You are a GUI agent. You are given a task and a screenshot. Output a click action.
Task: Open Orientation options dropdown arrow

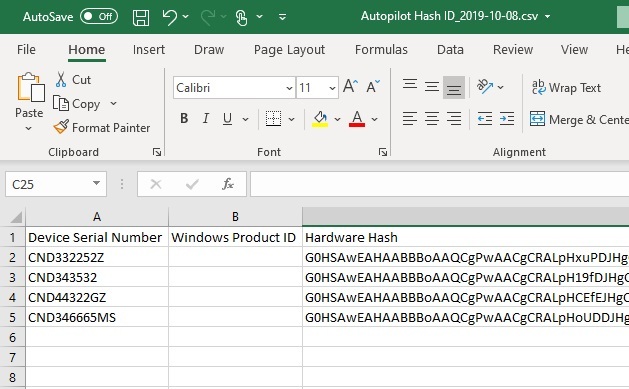point(500,87)
